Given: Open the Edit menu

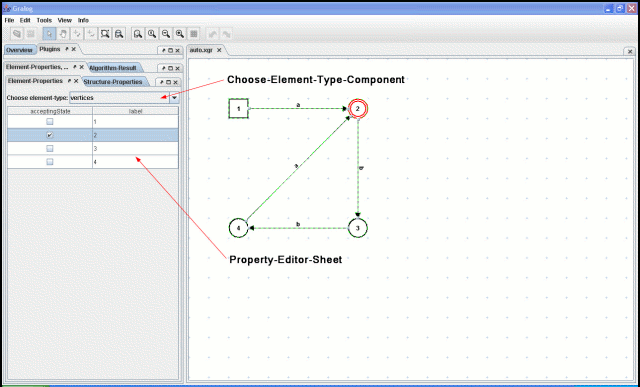Looking at the screenshot, I should (25, 20).
